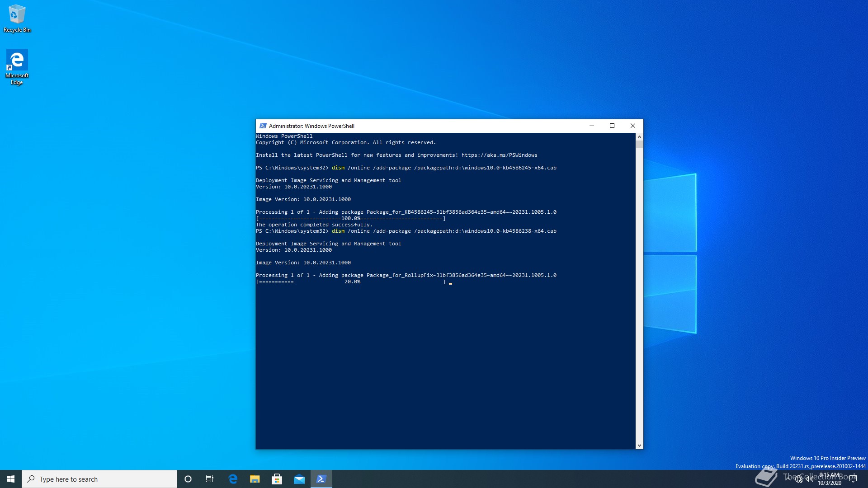Open the PowerShell title bar system menu icon
Viewport: 868px width, 488px height.
[x=263, y=126]
